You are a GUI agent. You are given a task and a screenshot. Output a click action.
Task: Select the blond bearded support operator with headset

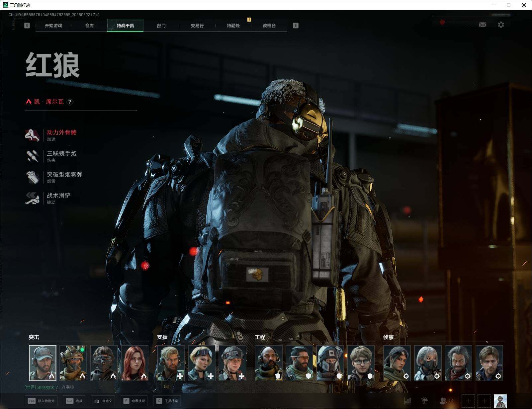pyautogui.click(x=171, y=363)
